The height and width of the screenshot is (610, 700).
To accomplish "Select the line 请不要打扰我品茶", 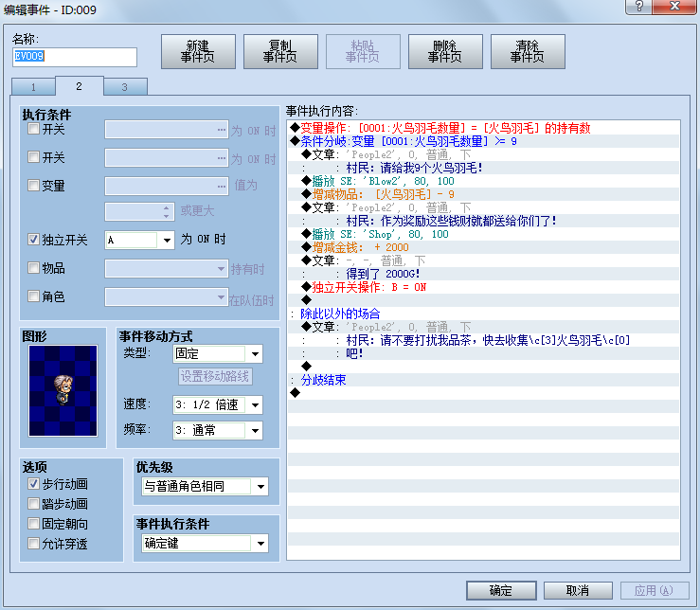I will (484, 340).
